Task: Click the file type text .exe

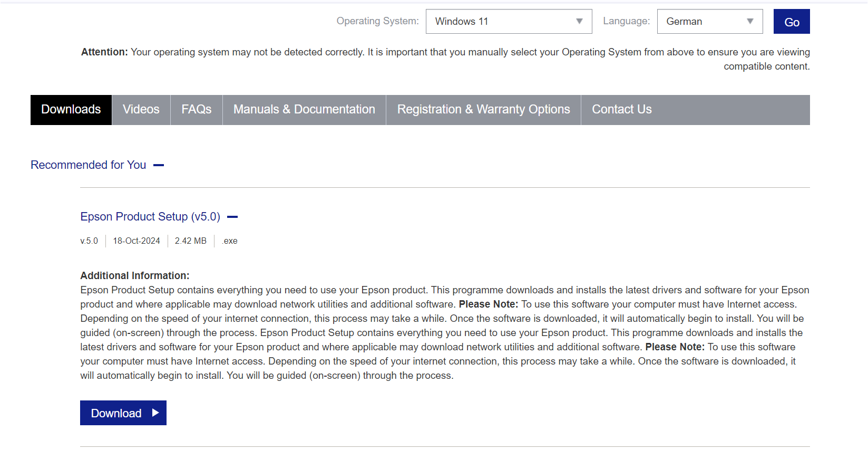Action: 229,241
